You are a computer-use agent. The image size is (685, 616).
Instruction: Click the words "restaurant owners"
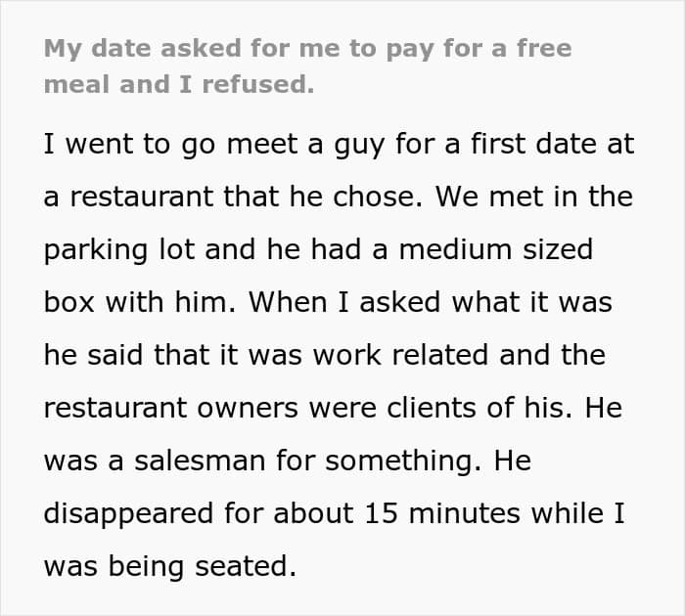(x=171, y=408)
